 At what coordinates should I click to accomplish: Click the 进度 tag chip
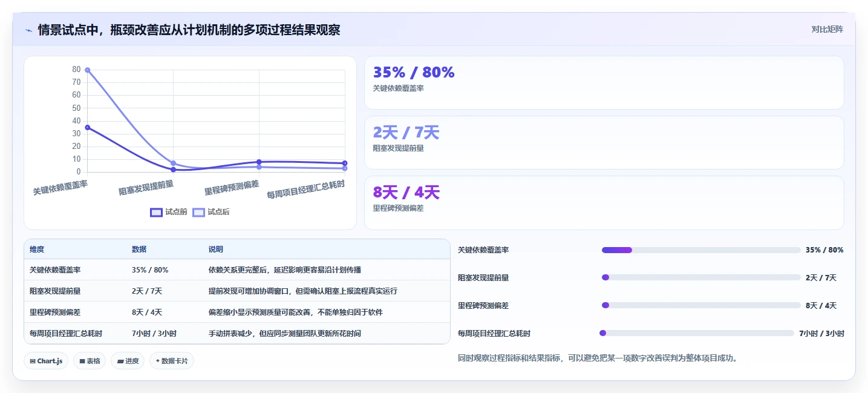click(x=128, y=361)
